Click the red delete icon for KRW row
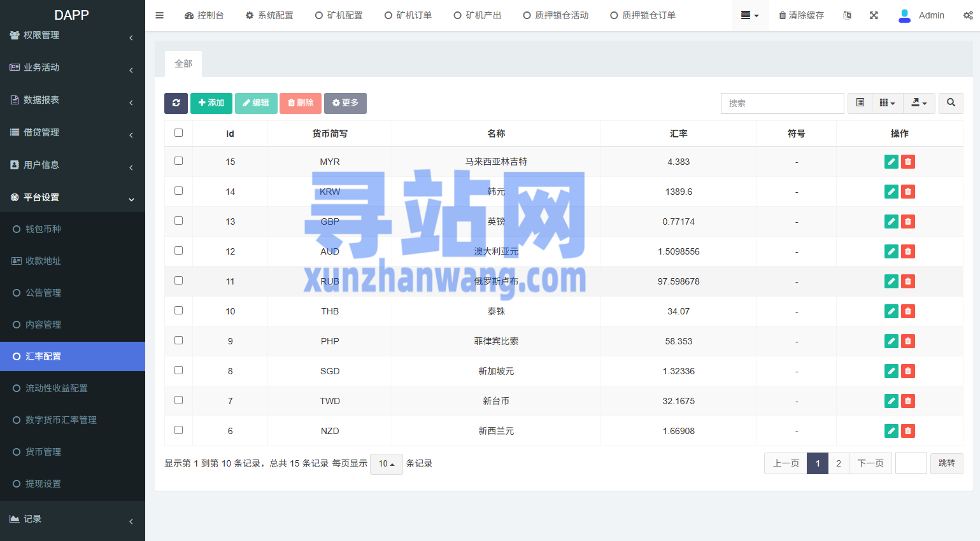 [x=908, y=192]
